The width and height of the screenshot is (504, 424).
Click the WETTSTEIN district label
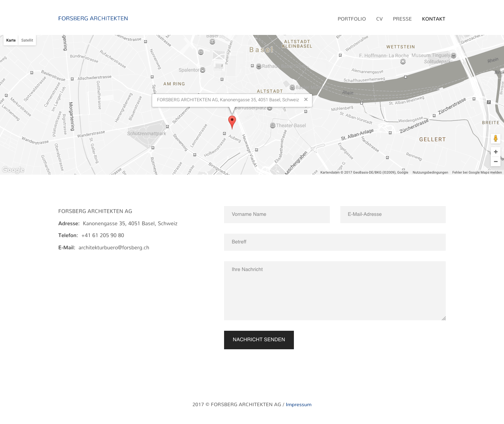pos(401,47)
